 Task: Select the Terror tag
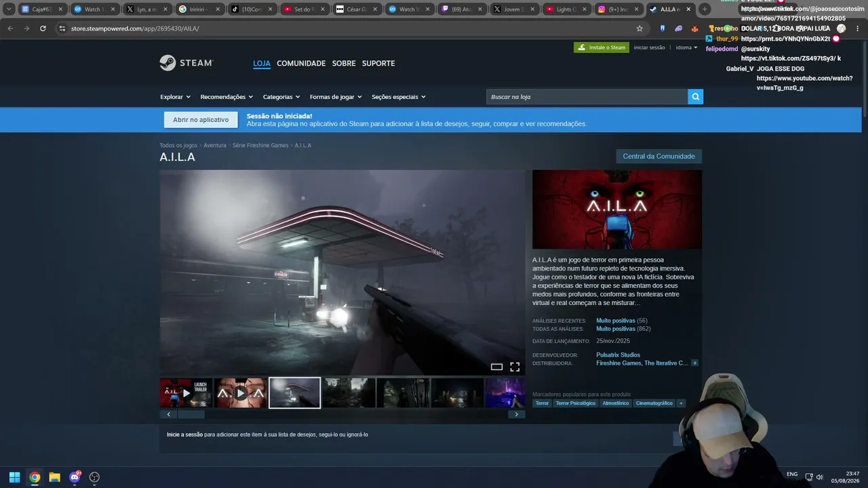tap(542, 403)
